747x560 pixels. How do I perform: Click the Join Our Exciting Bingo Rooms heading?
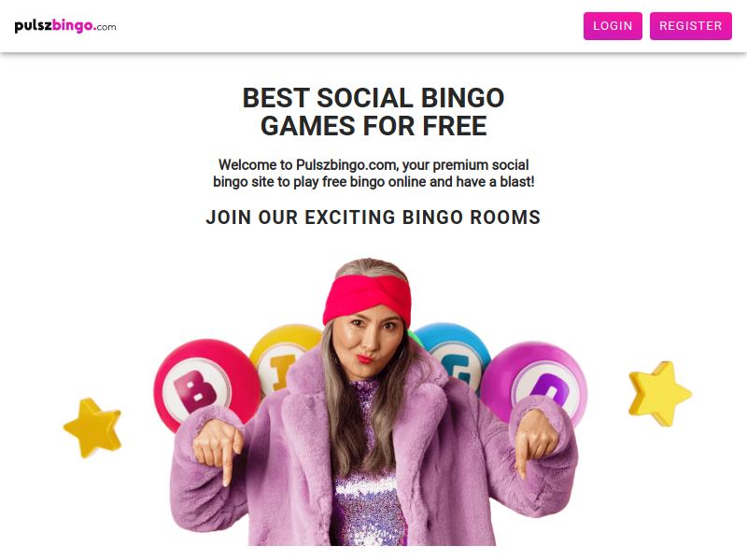[x=373, y=218]
